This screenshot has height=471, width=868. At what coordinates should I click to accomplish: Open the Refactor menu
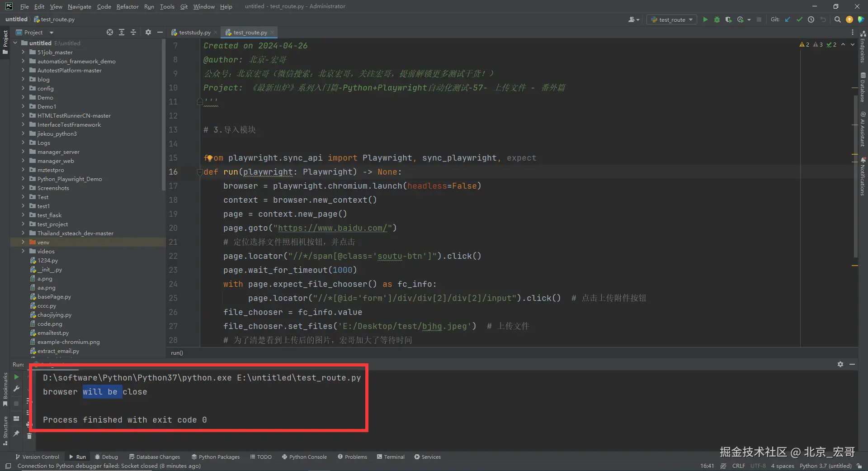(x=127, y=6)
